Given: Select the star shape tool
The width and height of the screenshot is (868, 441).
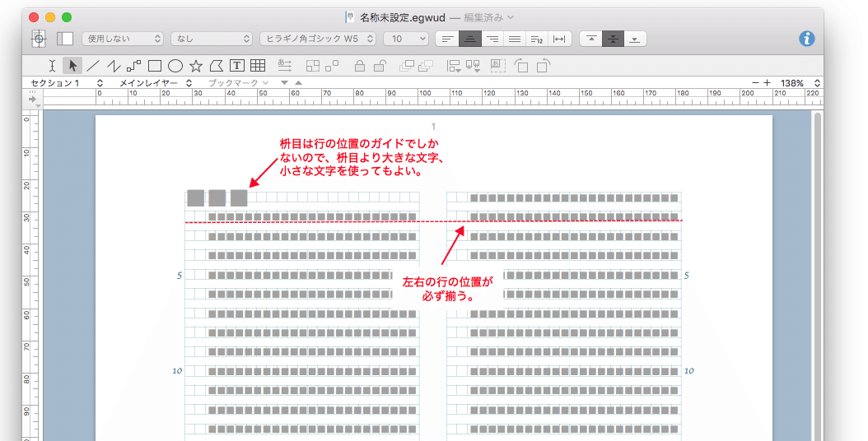Looking at the screenshot, I should tap(196, 66).
